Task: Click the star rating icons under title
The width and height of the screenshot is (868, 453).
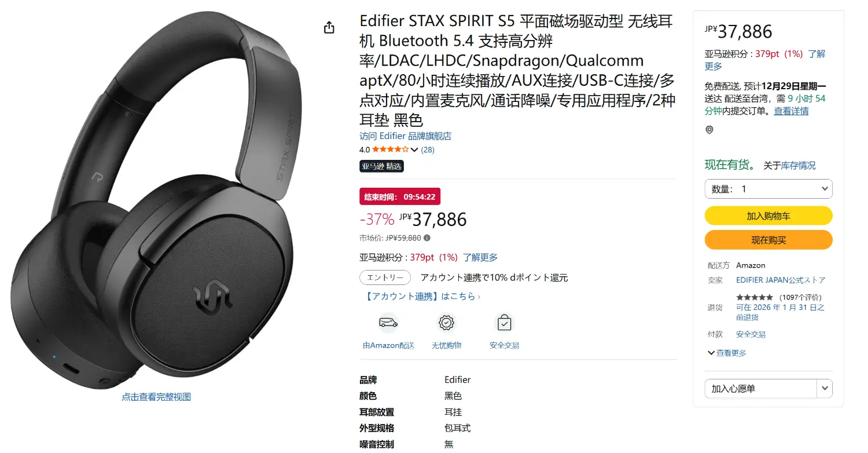Action: (x=391, y=149)
